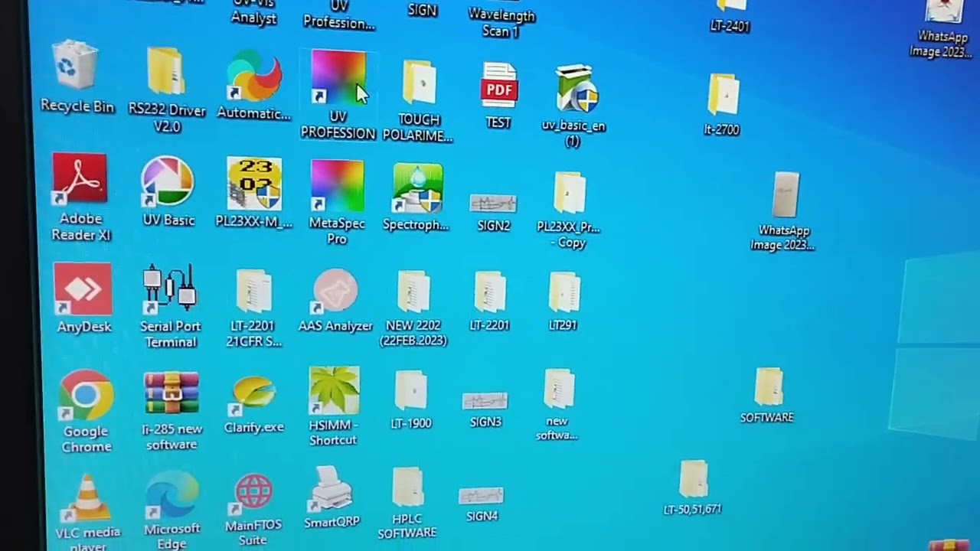Open the PL23XX_Pr... - Copy folder
This screenshot has height=551, width=980.
[x=570, y=193]
